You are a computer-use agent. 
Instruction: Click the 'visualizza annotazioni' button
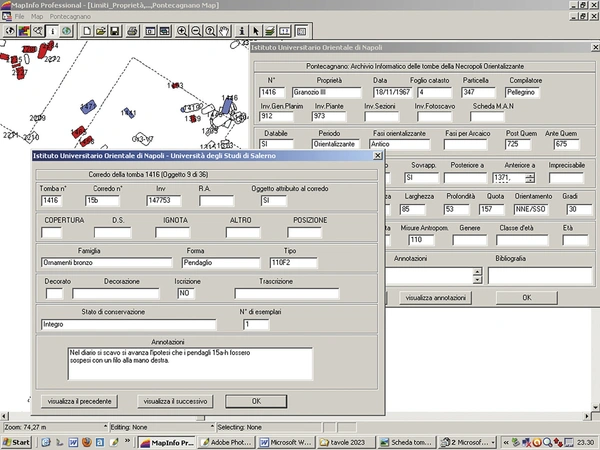[x=435, y=297]
